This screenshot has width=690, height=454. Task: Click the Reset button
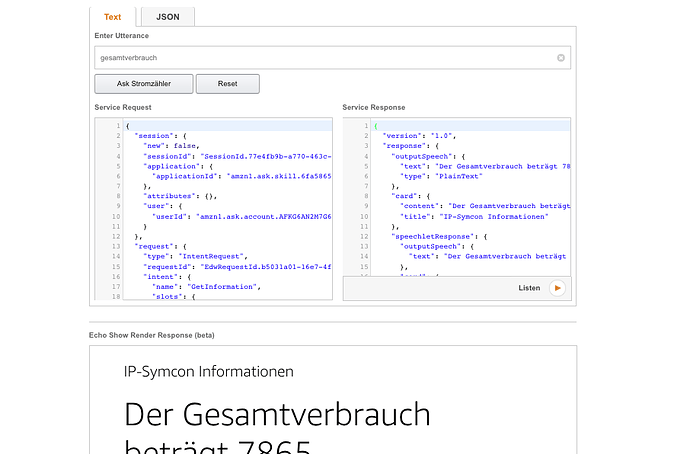pyautogui.click(x=228, y=84)
